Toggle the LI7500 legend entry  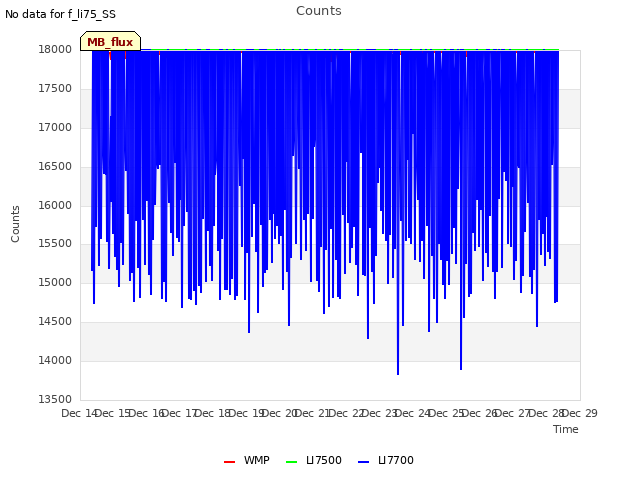pos(313,460)
